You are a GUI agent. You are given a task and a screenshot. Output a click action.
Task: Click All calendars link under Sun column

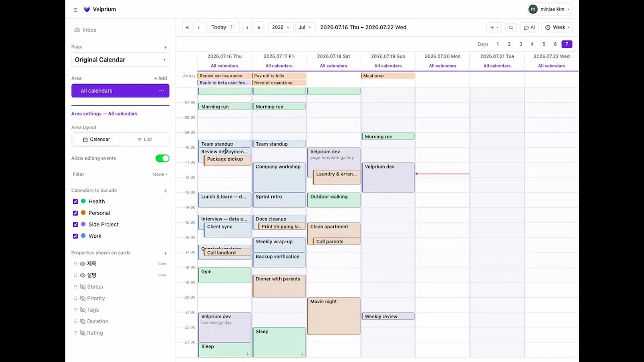click(x=388, y=66)
